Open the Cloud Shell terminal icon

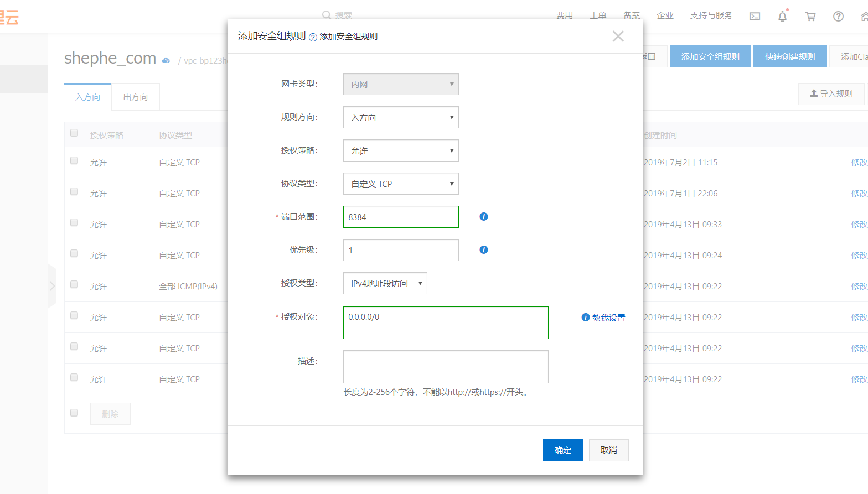coord(755,17)
